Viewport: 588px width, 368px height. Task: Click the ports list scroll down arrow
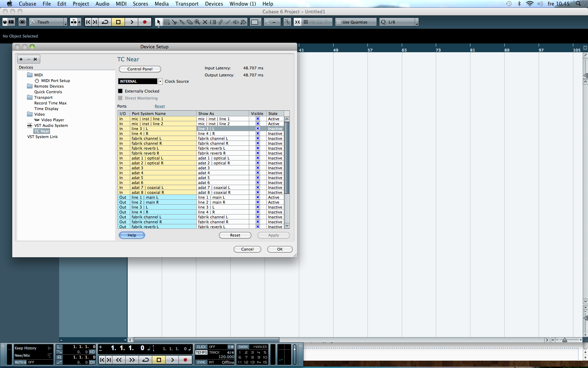click(287, 226)
